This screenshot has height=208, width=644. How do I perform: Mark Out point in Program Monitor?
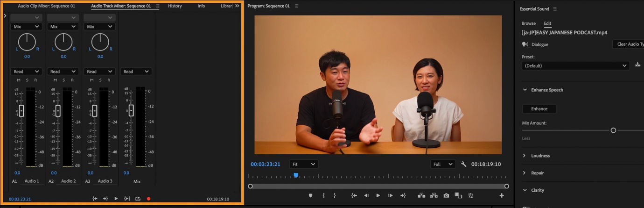335,195
